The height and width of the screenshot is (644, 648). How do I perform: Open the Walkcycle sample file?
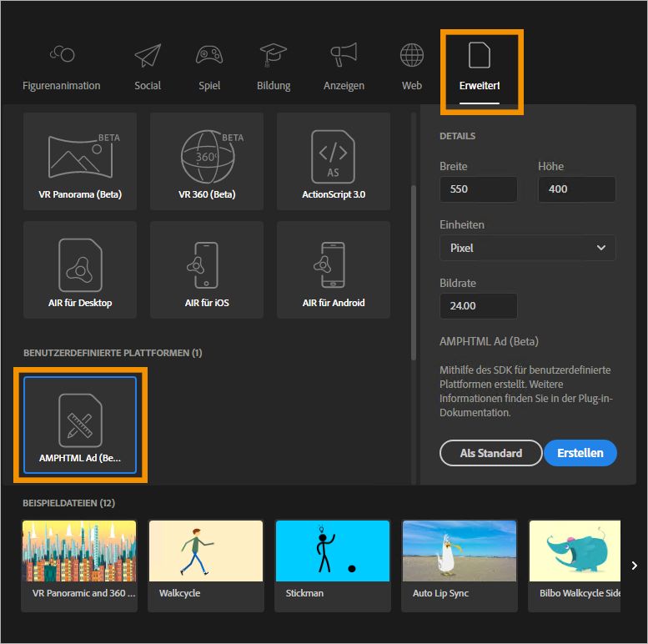point(206,566)
